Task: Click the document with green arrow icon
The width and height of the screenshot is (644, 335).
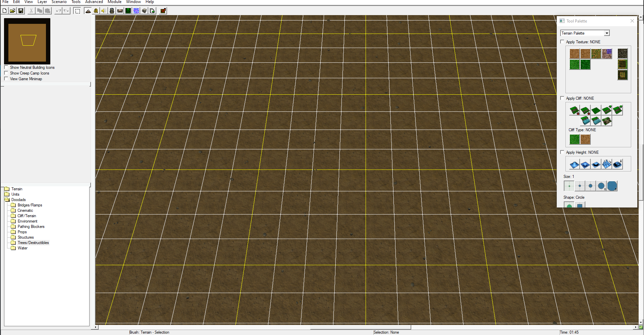Action: click(152, 11)
